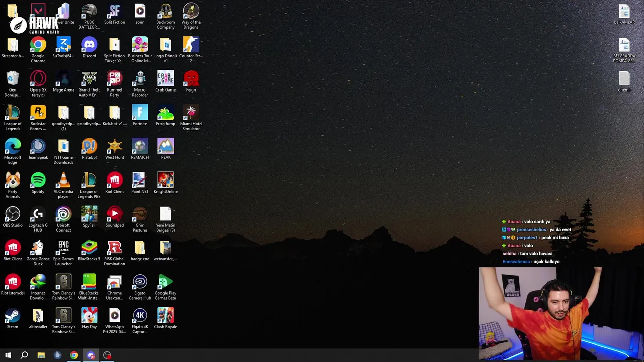Image resolution: width=644 pixels, height=362 pixels.
Task: Launch Macro Recorder from the desktop
Action: click(x=140, y=79)
